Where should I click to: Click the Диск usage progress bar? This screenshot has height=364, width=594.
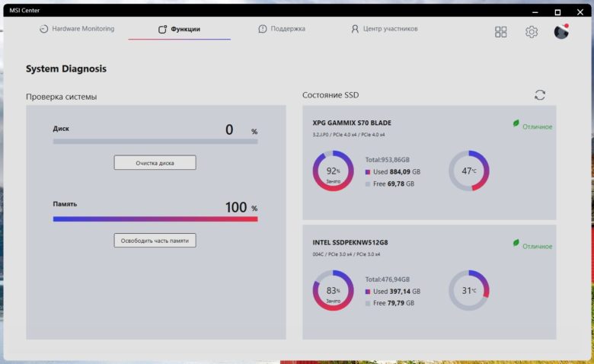tap(155, 142)
